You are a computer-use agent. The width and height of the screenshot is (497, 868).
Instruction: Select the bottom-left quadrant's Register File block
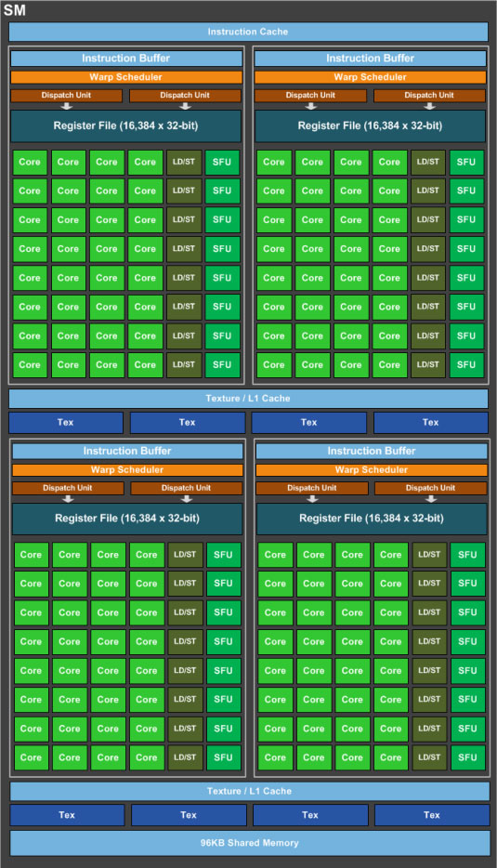tap(127, 519)
